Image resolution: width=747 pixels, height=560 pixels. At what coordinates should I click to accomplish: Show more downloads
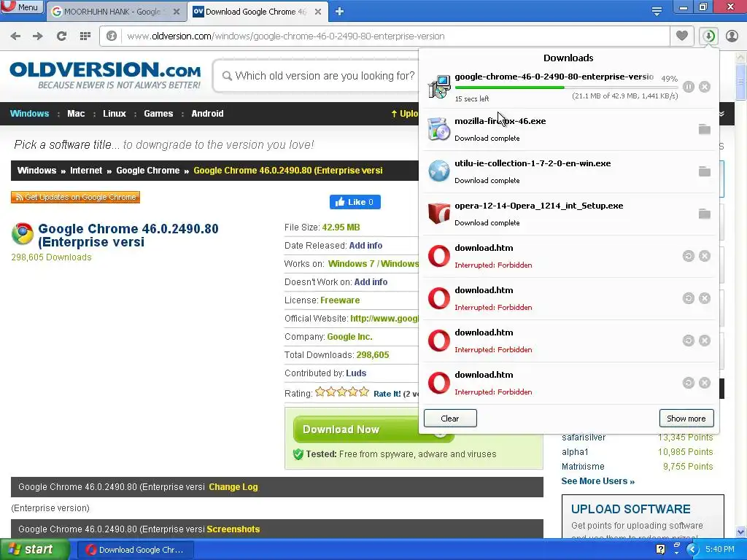(686, 419)
